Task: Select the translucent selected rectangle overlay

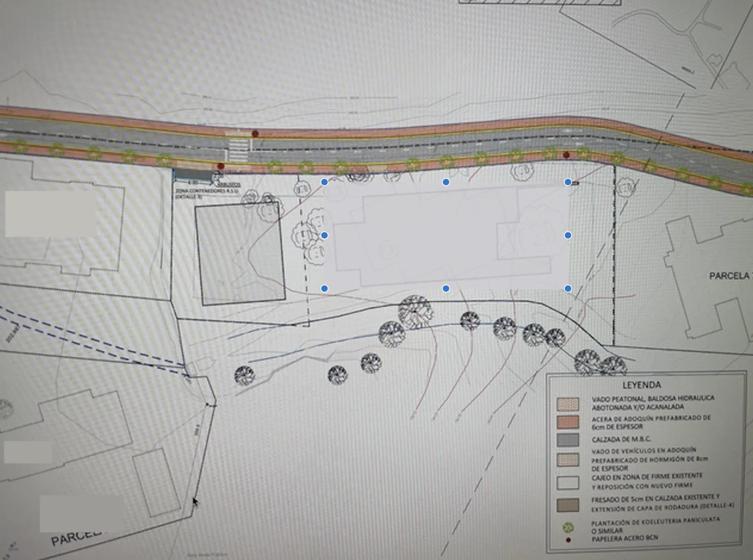Action: click(446, 235)
